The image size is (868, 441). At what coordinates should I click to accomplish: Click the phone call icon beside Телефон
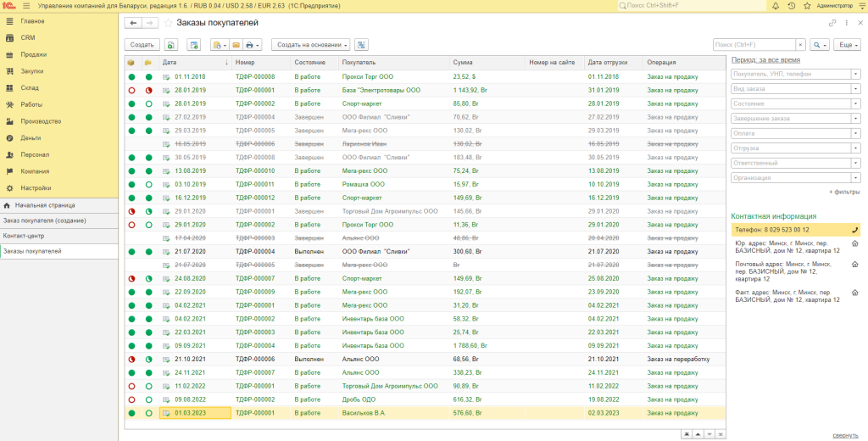(x=854, y=230)
